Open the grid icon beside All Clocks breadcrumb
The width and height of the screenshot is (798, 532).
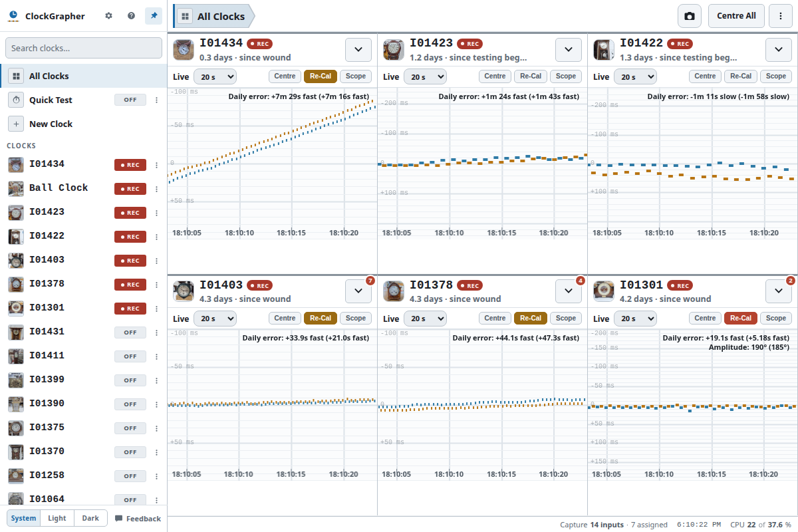tap(185, 16)
